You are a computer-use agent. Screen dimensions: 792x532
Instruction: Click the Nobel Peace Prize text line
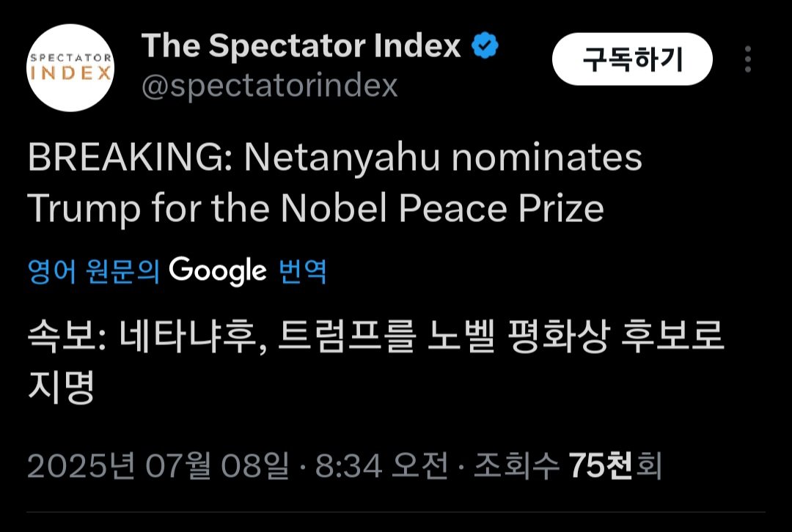pyautogui.click(x=315, y=207)
